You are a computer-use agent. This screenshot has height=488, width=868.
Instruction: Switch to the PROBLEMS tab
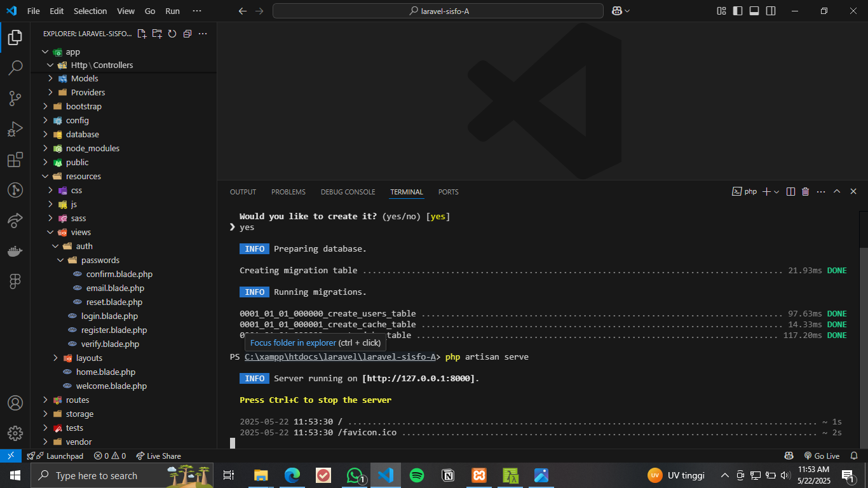click(288, 192)
